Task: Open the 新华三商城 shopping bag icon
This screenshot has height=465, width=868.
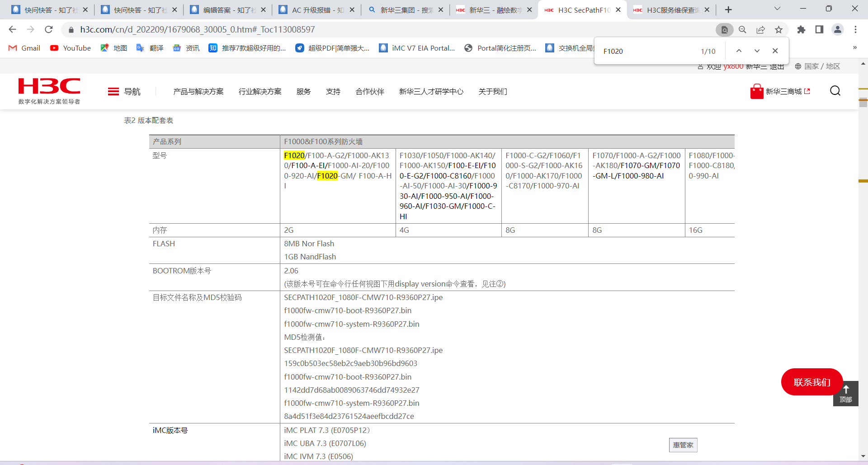Action: pos(756,91)
